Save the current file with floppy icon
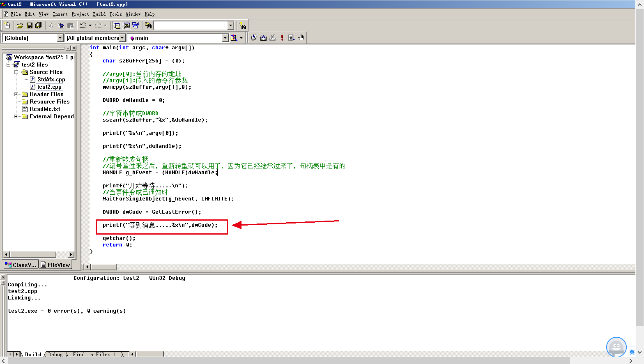The height and width of the screenshot is (364, 644). point(29,25)
